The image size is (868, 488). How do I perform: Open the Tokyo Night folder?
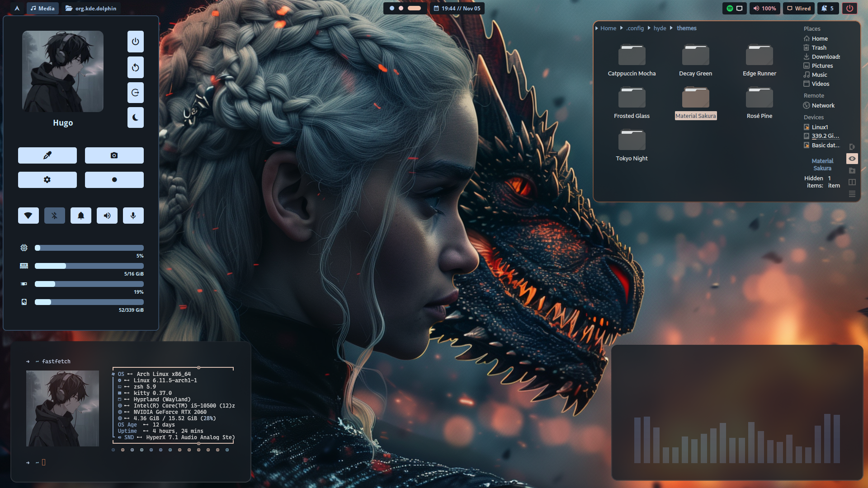tap(632, 145)
